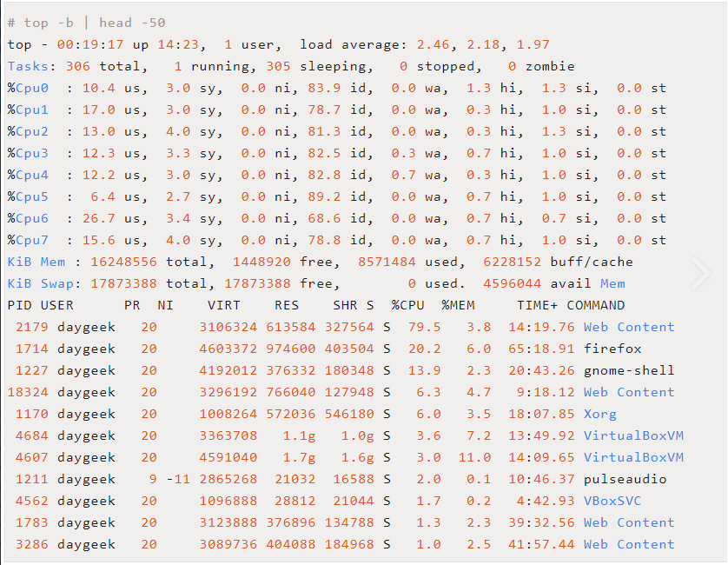
Task: Click the %Cpu1 label
Action: point(28,110)
